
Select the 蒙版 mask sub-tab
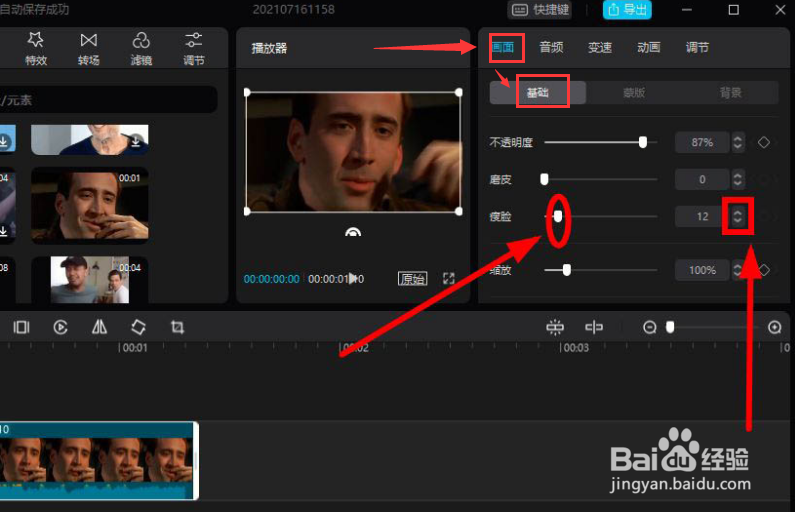click(634, 93)
